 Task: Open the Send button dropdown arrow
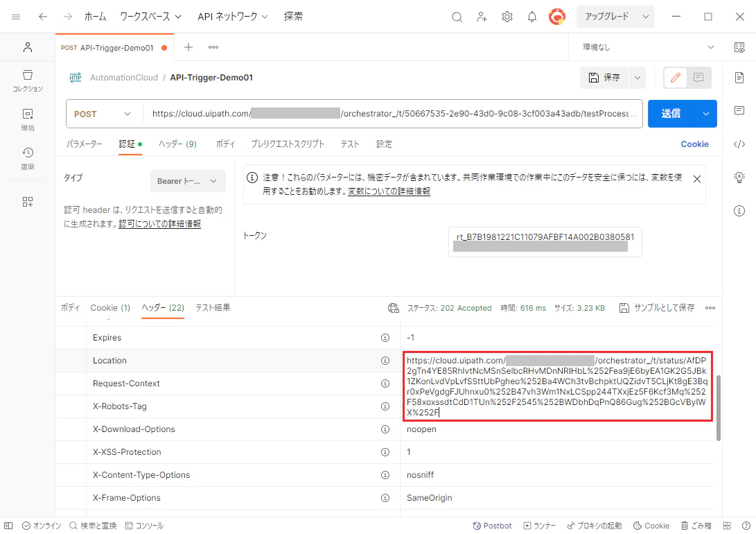point(706,114)
